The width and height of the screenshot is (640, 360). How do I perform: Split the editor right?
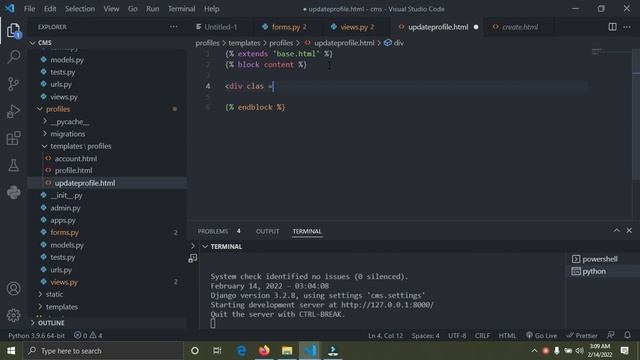tap(612, 27)
